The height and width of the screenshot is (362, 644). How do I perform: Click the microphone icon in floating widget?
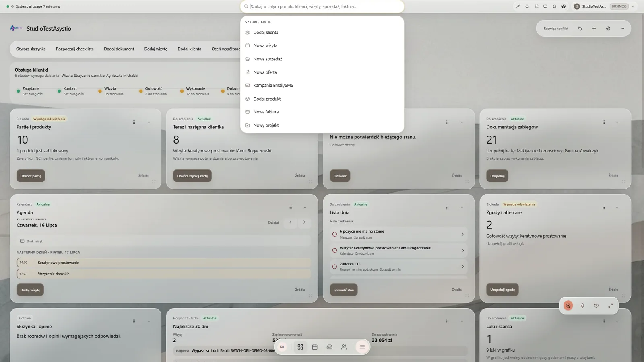coord(582,306)
